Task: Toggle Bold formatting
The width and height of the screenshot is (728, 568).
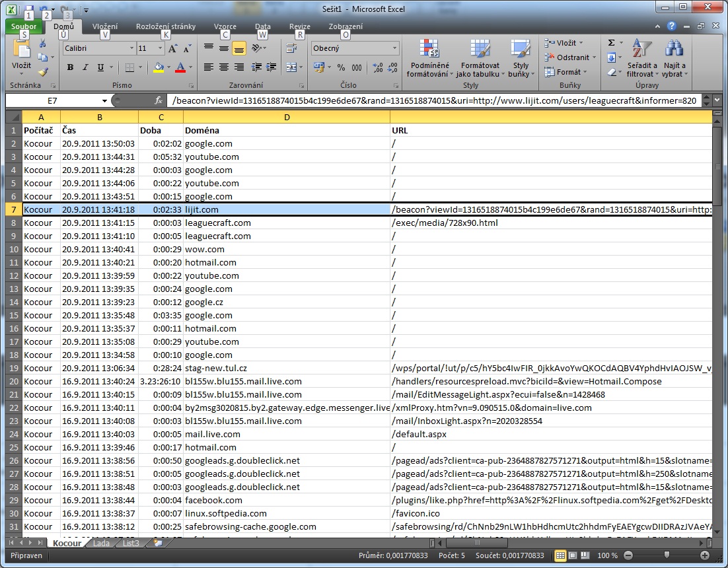Action: tap(70, 67)
